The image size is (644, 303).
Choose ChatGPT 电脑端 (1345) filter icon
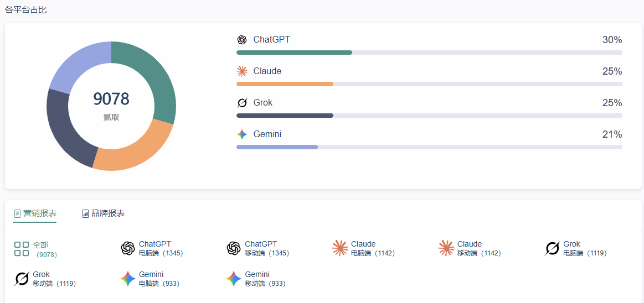tap(128, 249)
